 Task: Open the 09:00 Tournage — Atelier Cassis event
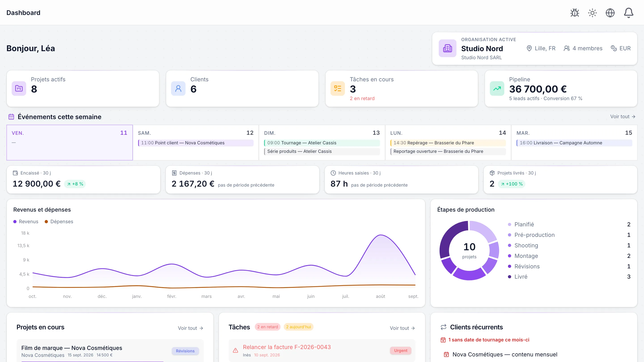tap(322, 143)
